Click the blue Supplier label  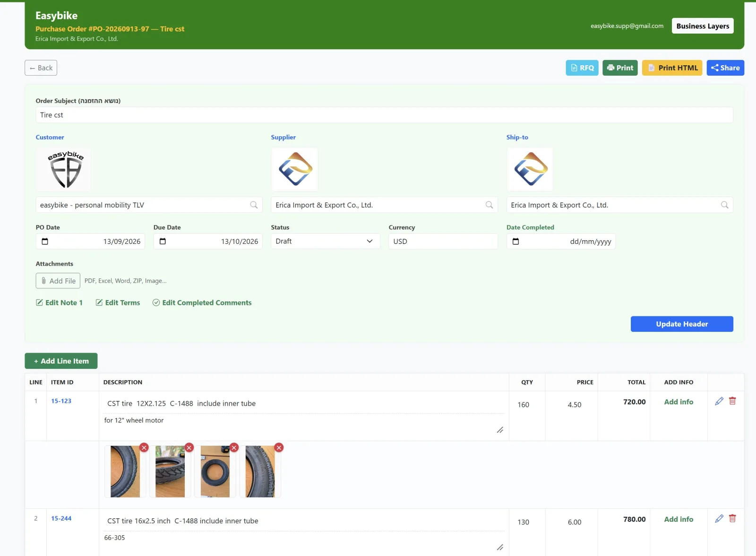283,137
